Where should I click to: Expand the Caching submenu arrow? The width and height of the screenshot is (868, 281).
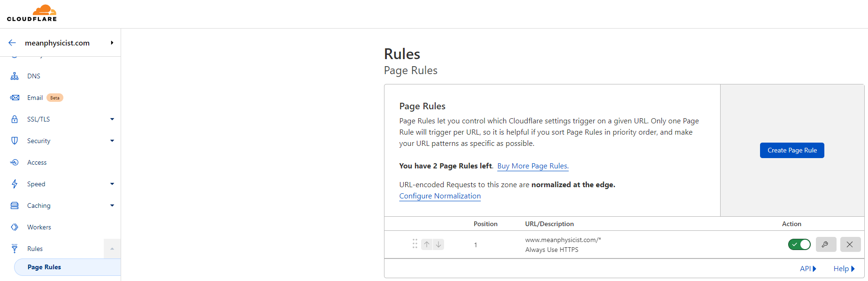[112, 205]
